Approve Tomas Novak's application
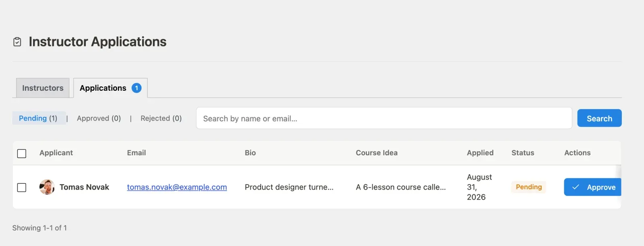 tap(593, 187)
